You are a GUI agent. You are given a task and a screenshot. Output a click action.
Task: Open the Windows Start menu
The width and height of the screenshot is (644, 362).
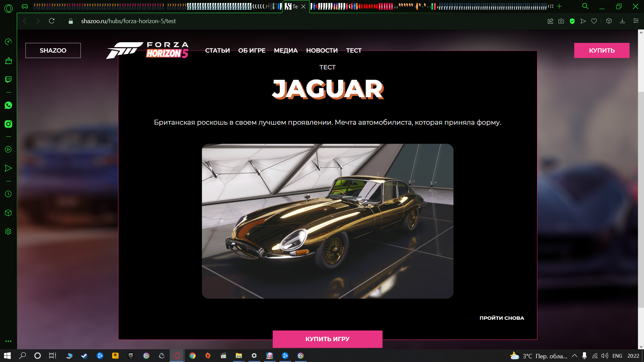7,356
